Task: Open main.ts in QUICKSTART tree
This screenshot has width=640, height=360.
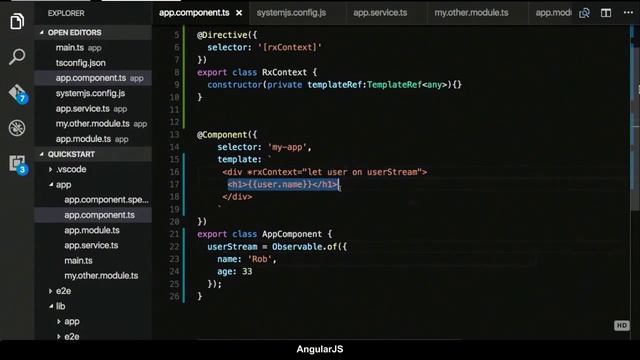Action: pyautogui.click(x=93, y=260)
